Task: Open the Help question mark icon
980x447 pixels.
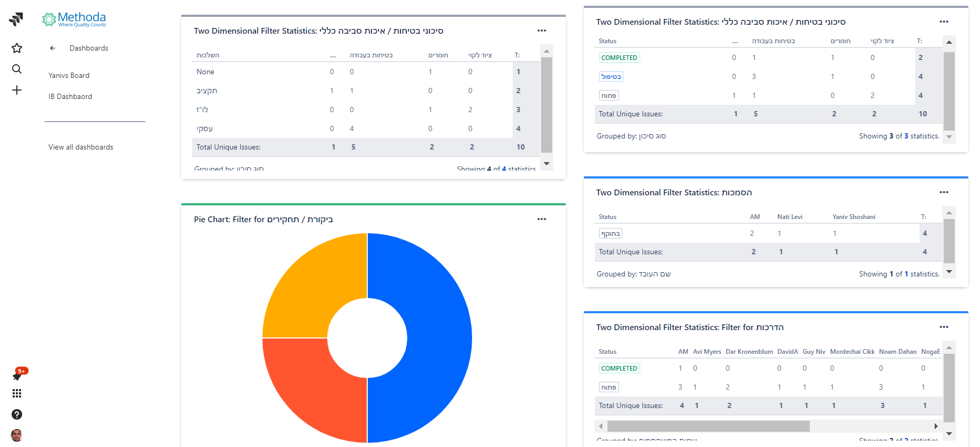Action: [x=17, y=414]
